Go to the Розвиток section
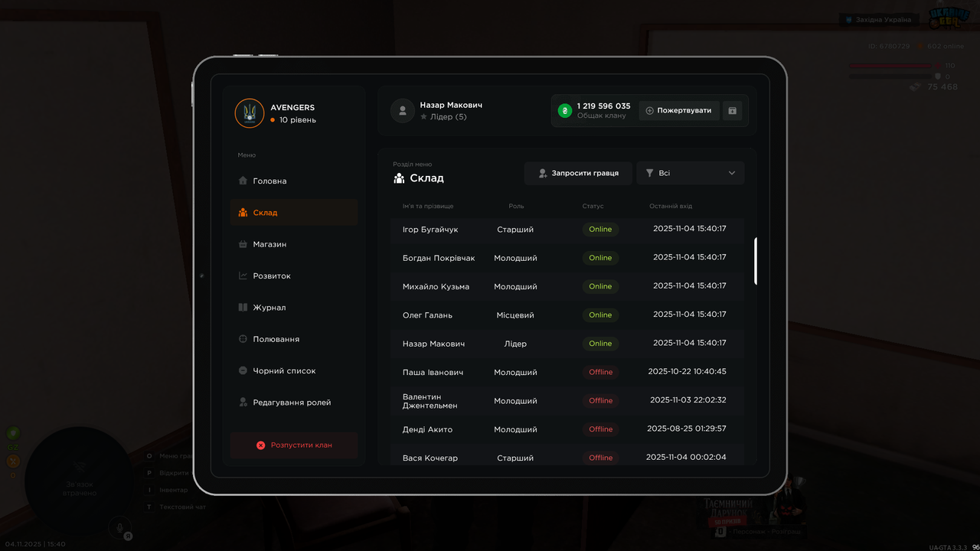 (293, 275)
